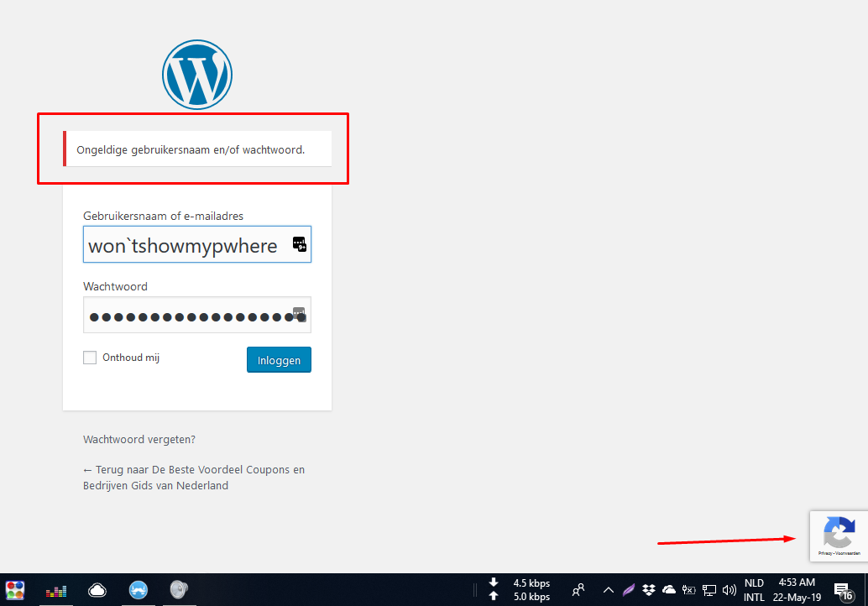This screenshot has width=868, height=606.
Task: Open the network connection tray icon
Action: 709,590
